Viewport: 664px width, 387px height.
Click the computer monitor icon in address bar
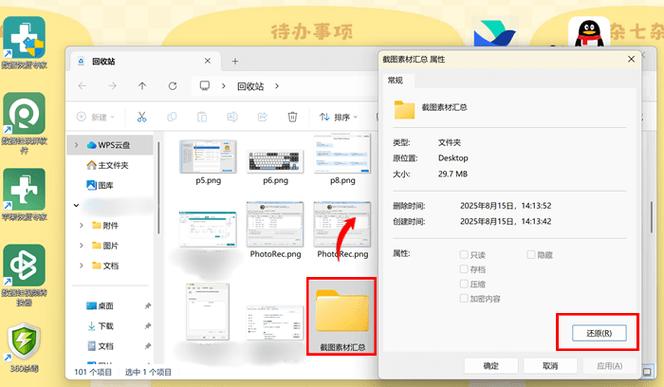click(205, 86)
